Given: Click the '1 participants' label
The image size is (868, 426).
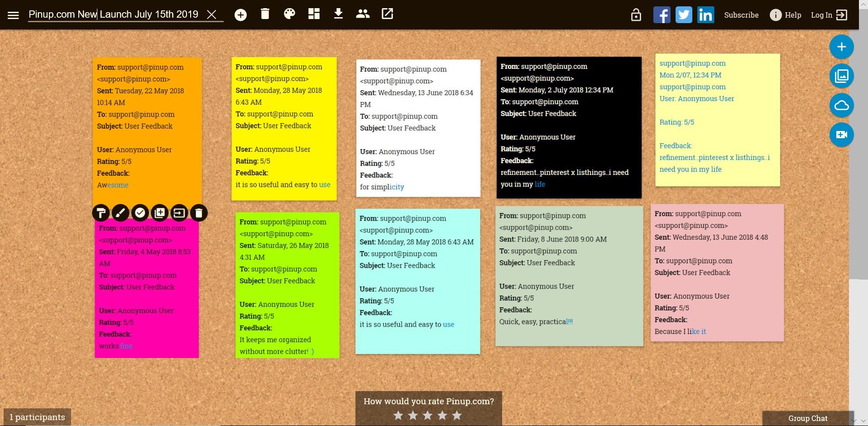Looking at the screenshot, I should click(x=37, y=417).
